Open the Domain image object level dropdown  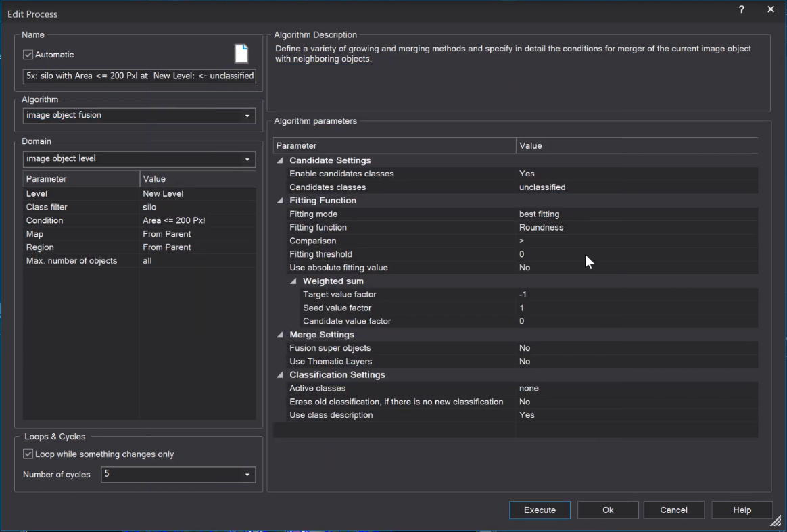click(247, 159)
